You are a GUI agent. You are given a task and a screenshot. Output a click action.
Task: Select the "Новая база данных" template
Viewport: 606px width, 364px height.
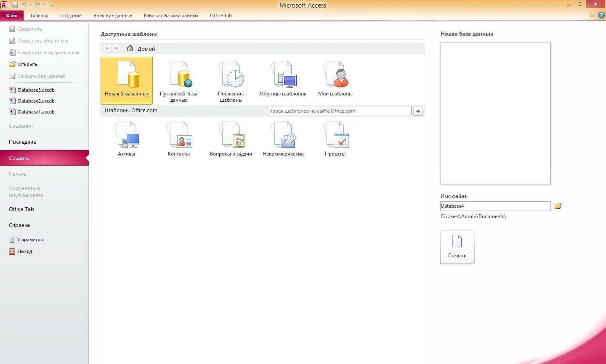(126, 80)
